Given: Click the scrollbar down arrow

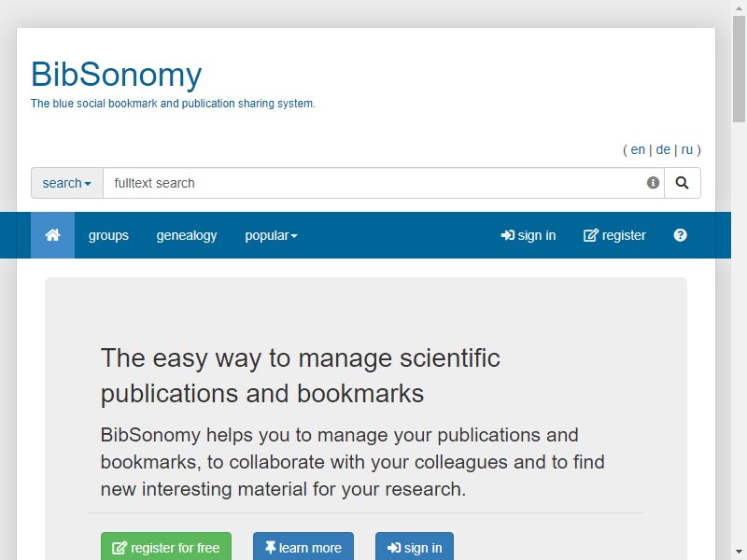Looking at the screenshot, I should click(739, 552).
